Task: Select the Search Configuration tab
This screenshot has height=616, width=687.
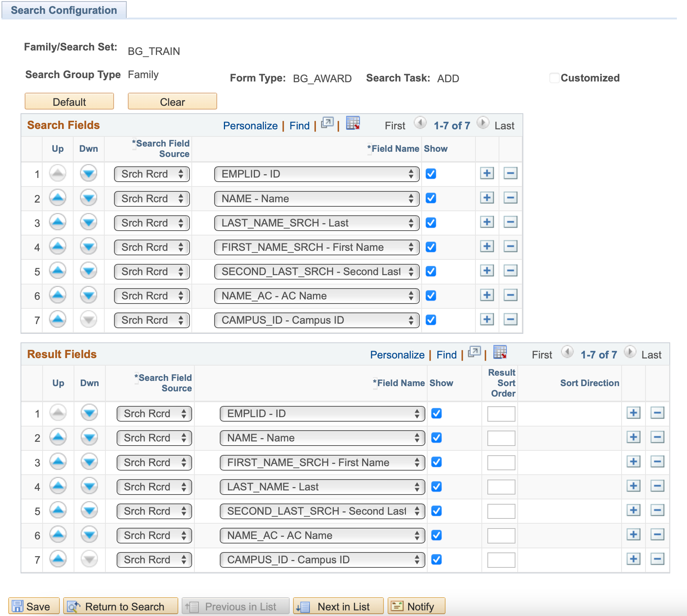Action: tap(64, 10)
